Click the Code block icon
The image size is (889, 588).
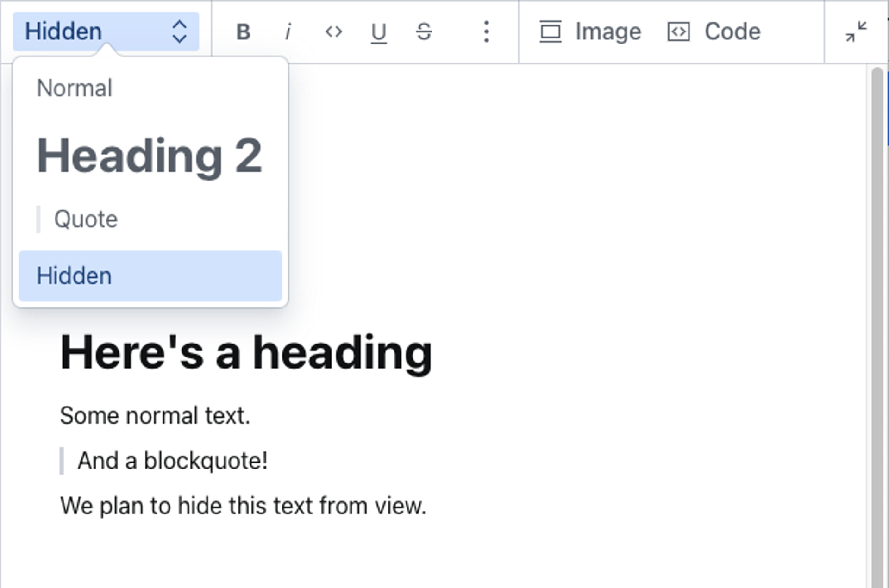coord(678,32)
